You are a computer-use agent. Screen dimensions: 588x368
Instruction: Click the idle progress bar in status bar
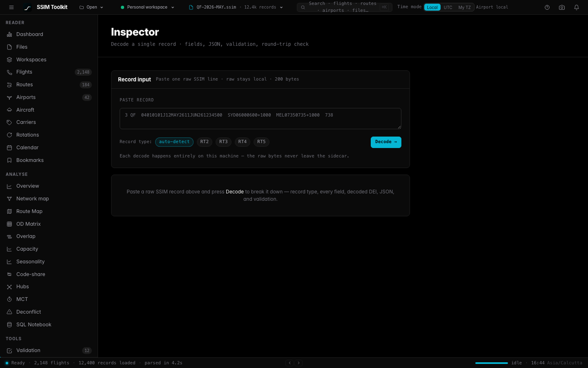tap(492, 363)
